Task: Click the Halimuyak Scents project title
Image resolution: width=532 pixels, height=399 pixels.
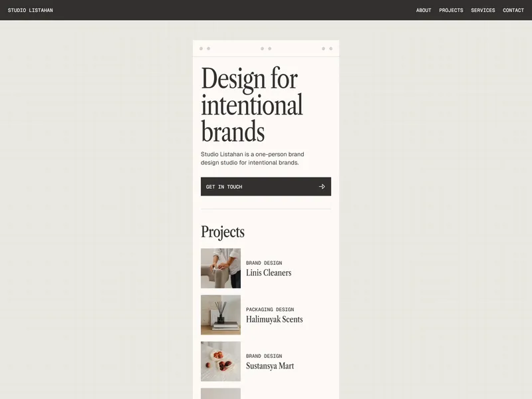Action: (x=274, y=319)
